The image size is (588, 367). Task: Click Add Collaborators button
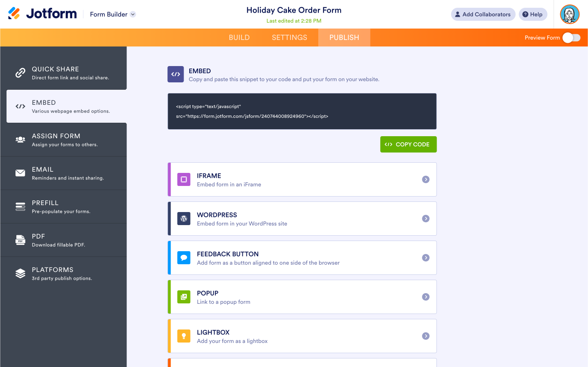(483, 14)
